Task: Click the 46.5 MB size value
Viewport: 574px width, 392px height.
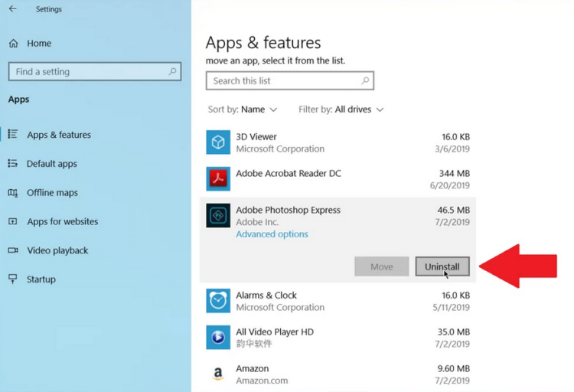Action: pos(454,210)
